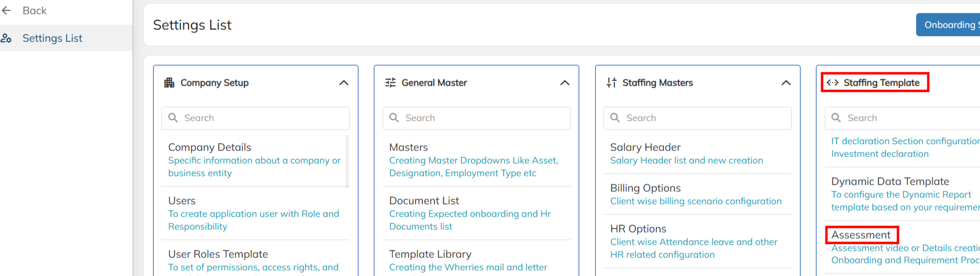Collapse the Company Setup panel
The image size is (980, 276).
coord(344,83)
